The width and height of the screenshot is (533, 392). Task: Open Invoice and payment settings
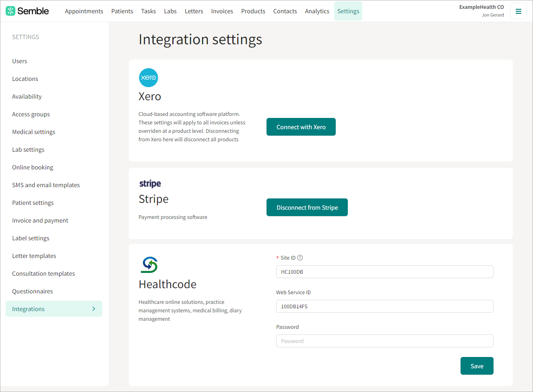[x=40, y=220]
